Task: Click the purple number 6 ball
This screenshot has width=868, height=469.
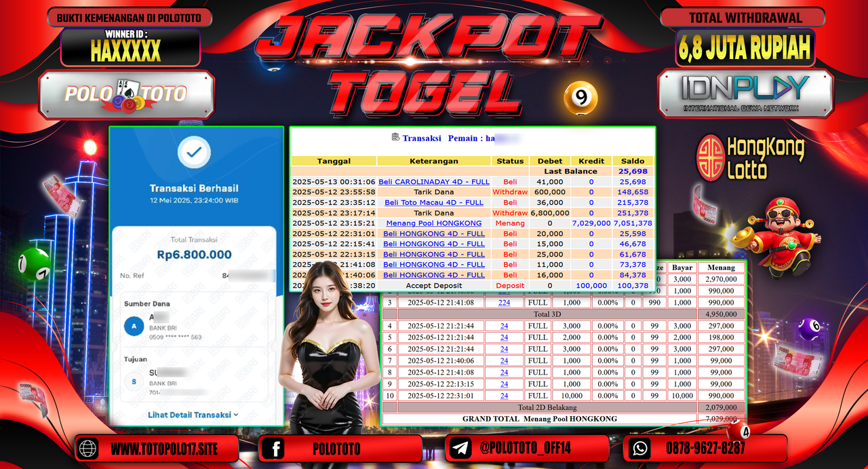Action: point(809,330)
